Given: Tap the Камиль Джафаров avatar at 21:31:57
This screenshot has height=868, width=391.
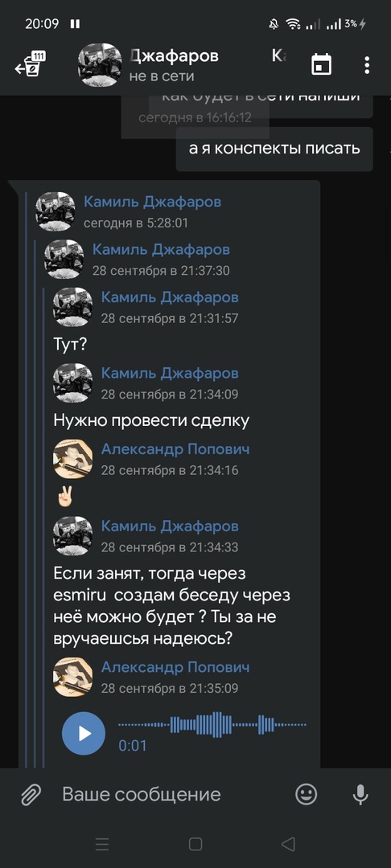Looking at the screenshot, I should point(72,307).
